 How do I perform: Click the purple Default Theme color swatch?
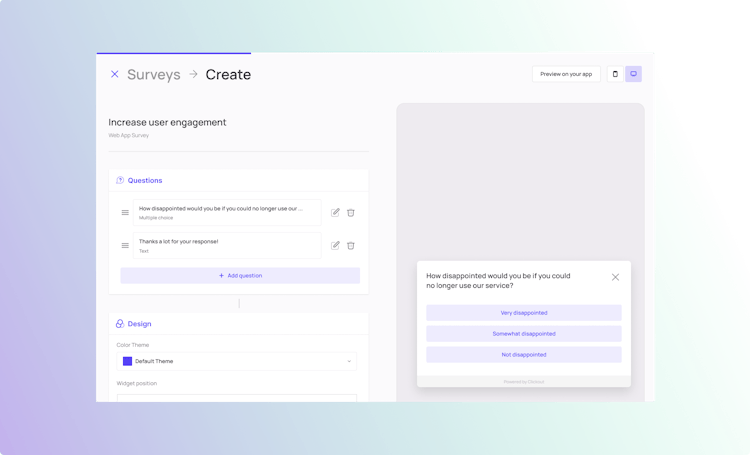(127, 361)
